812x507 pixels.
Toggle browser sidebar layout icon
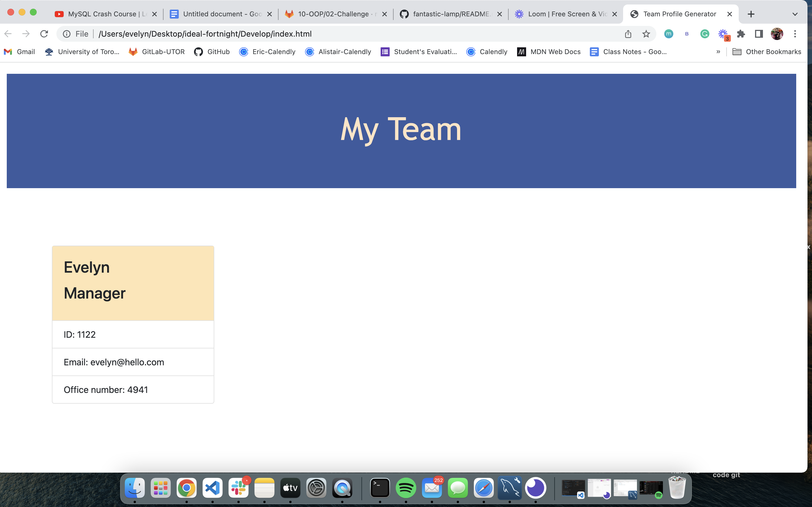tap(758, 34)
